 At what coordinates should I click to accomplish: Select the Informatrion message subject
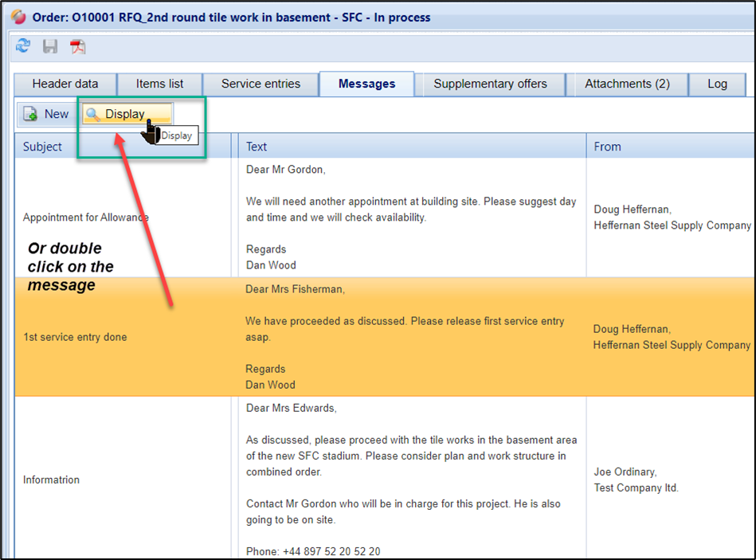click(x=53, y=480)
